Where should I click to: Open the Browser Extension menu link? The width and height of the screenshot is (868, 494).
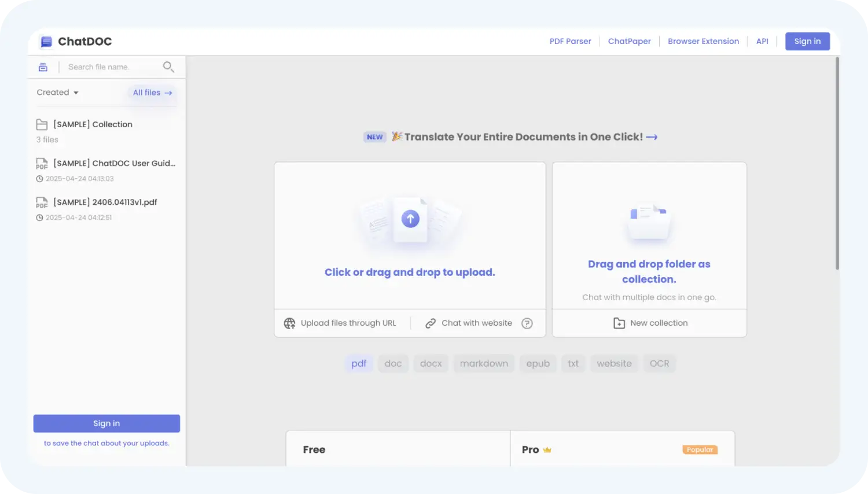(703, 41)
